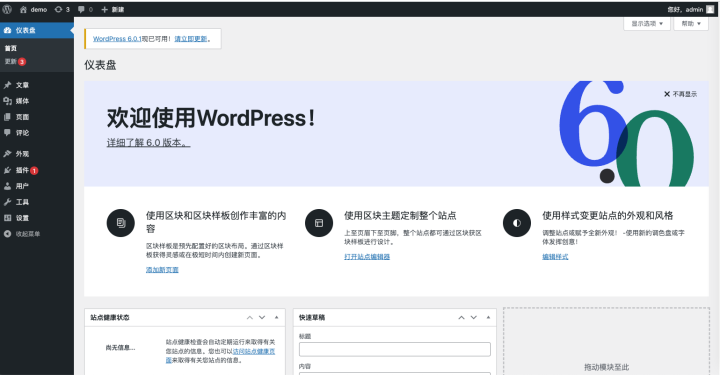Image resolution: width=720 pixels, height=375 pixels.
Task: Click the 编辑样式 link
Action: point(555,257)
